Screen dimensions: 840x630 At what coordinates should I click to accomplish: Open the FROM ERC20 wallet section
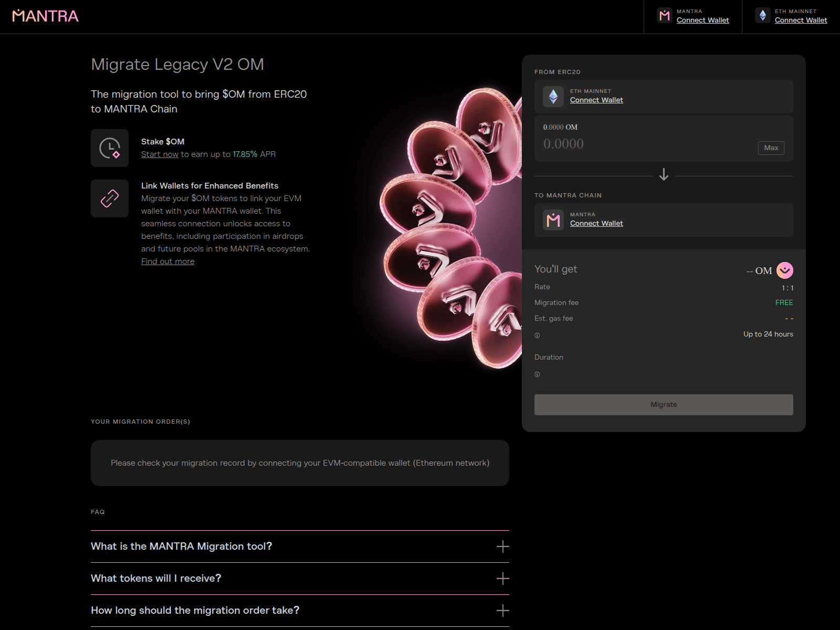pos(663,97)
